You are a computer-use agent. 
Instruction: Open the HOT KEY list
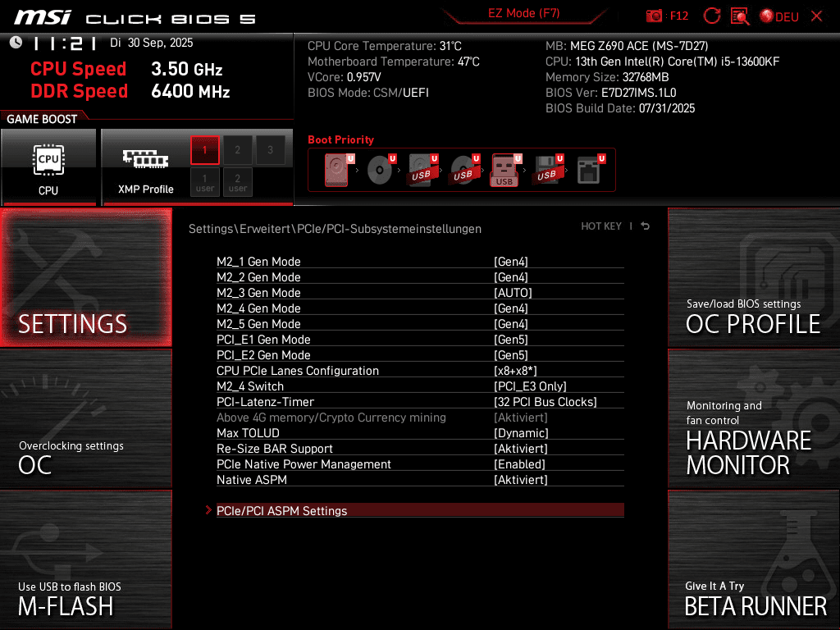601,226
